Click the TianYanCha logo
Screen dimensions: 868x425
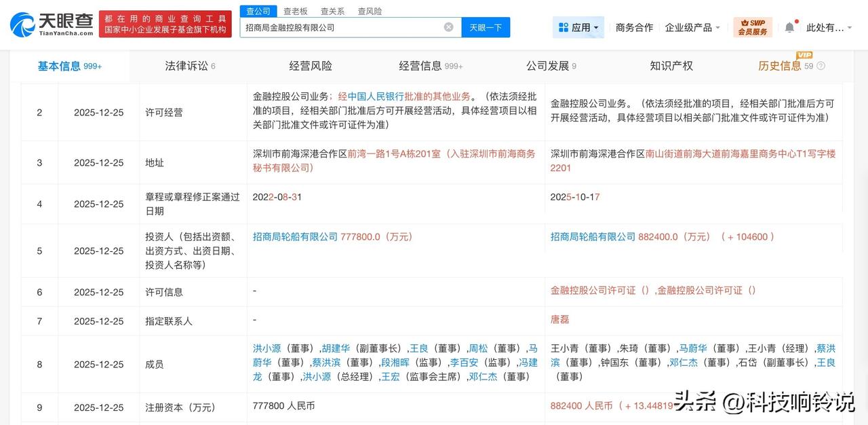point(51,24)
